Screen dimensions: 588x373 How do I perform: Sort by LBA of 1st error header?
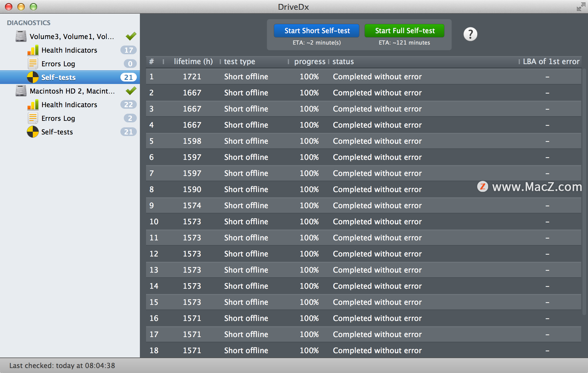pos(551,62)
